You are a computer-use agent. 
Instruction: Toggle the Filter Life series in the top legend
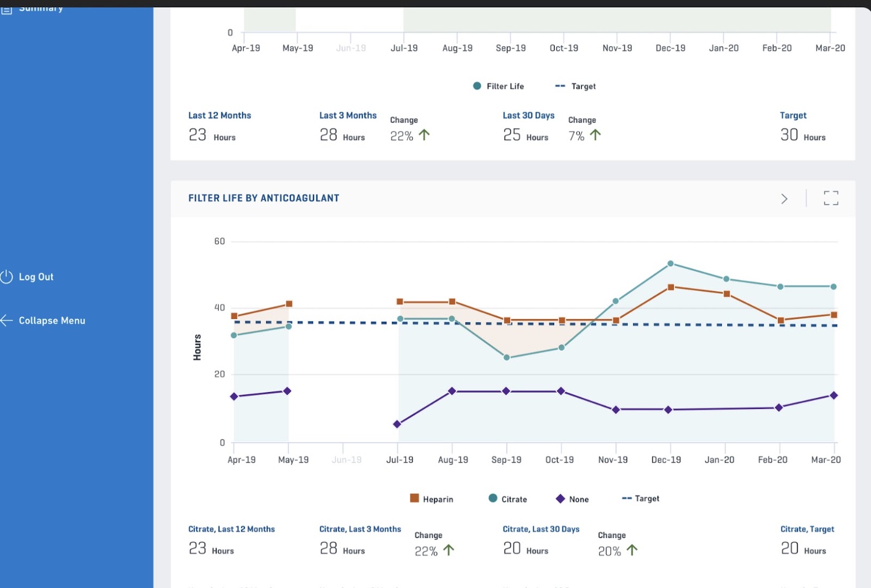[x=499, y=85]
